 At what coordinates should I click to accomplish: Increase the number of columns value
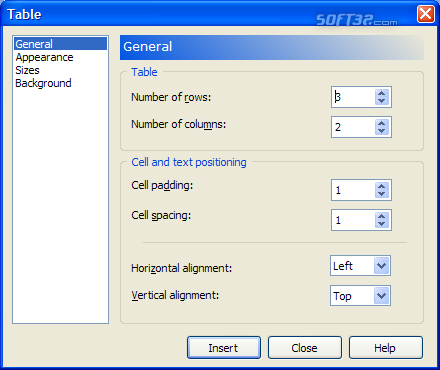click(382, 123)
